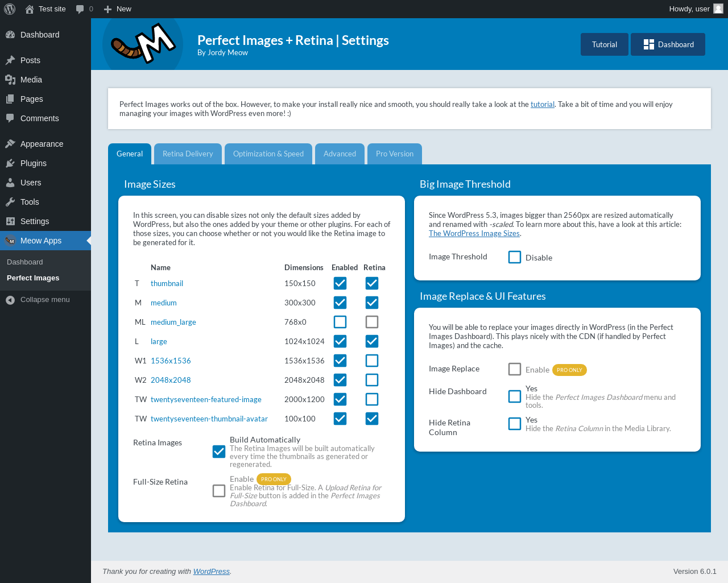This screenshot has height=583, width=728.
Task: Switch to the Advanced tab
Action: pyautogui.click(x=340, y=154)
